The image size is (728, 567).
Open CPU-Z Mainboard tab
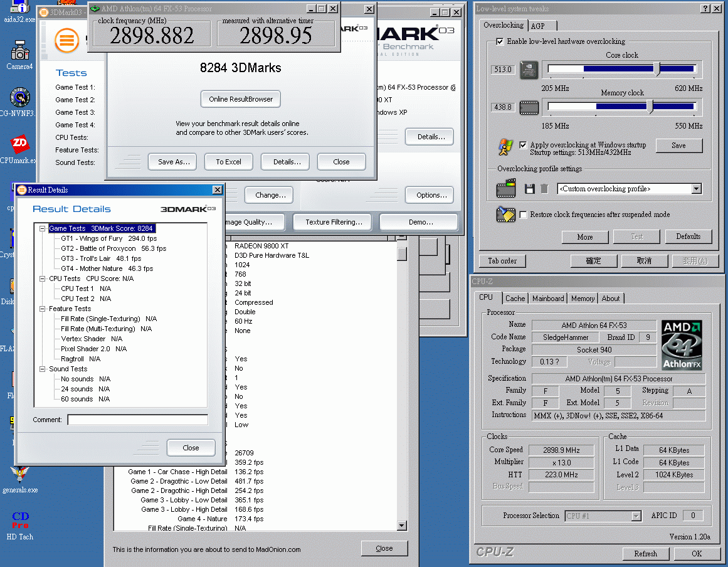pos(548,298)
